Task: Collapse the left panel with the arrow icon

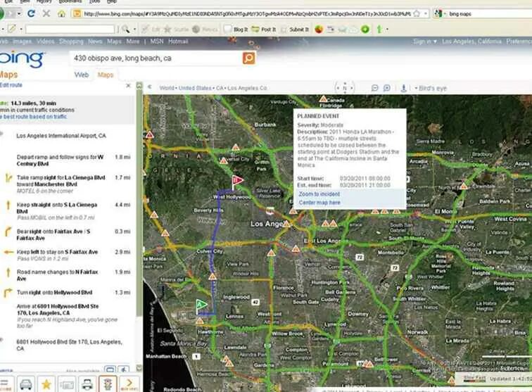Action: pos(149,87)
